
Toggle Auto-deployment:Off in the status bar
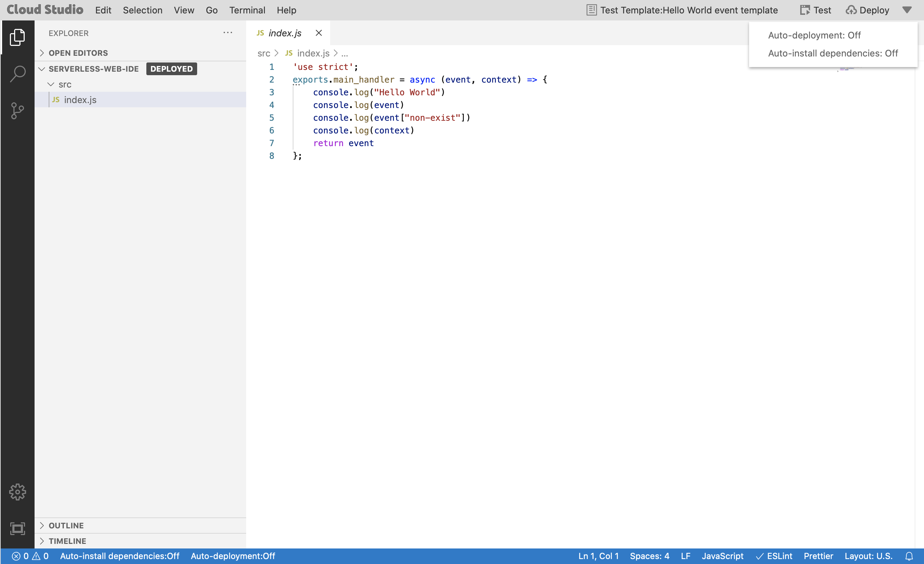[x=232, y=556]
